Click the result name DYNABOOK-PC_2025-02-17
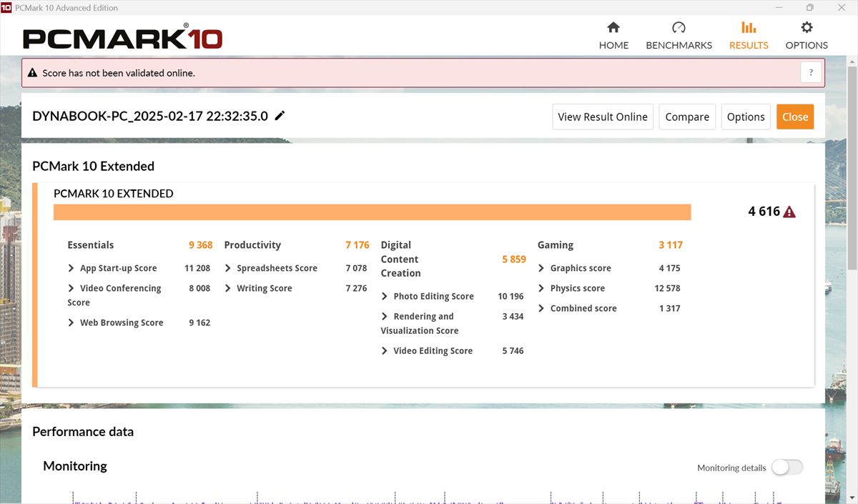Screen dimensions: 858x504 (x=150, y=116)
